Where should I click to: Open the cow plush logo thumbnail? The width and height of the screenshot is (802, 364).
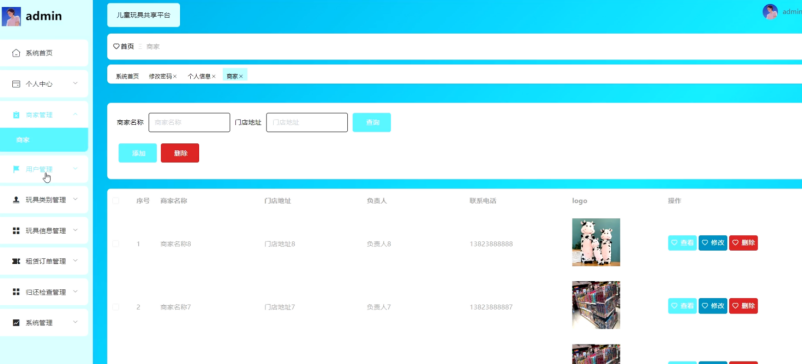[x=596, y=242]
